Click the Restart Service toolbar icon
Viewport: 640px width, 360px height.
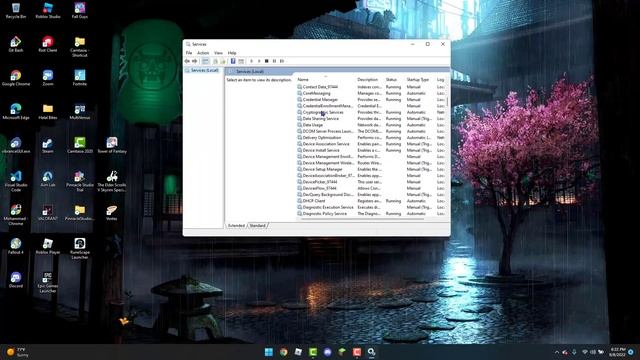click(282, 61)
